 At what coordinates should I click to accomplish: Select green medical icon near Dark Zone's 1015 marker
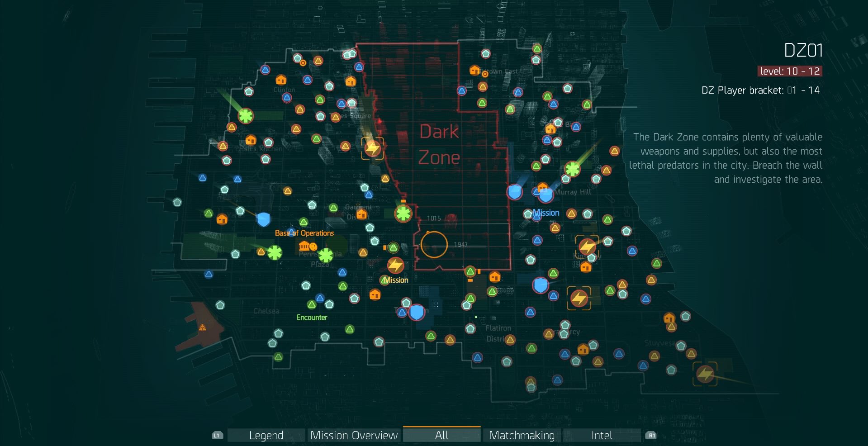(403, 214)
